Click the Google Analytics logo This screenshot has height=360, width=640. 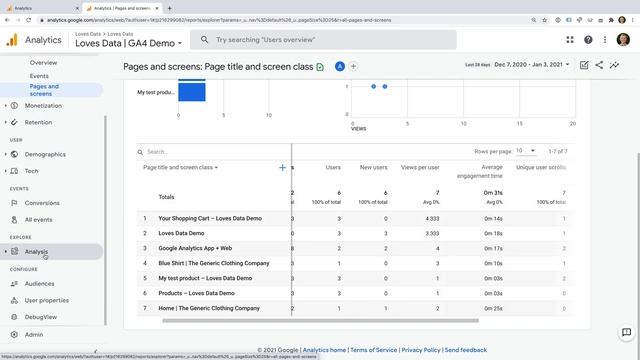(x=12, y=40)
